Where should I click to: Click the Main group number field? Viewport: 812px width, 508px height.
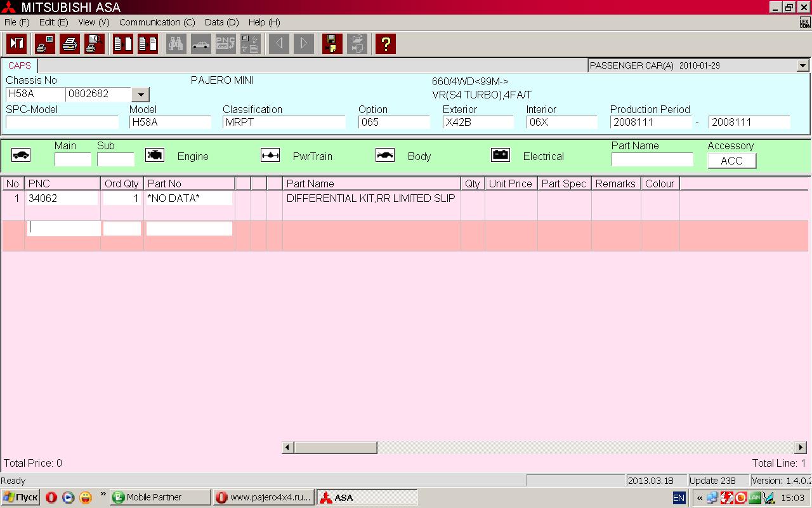pos(72,159)
